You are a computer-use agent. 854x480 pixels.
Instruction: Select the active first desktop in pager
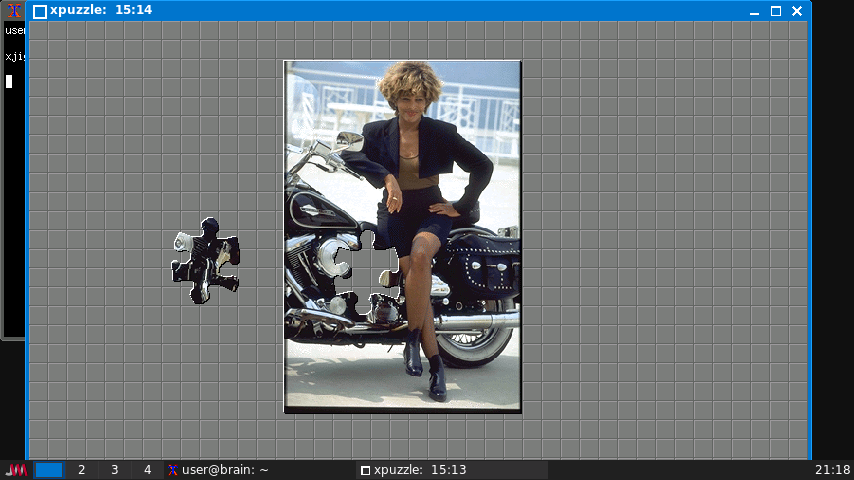[49, 470]
